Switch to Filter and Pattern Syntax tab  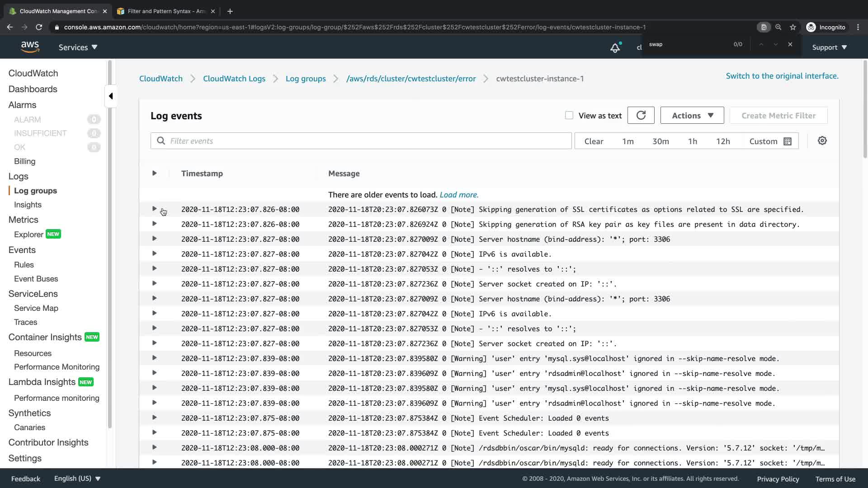click(166, 11)
